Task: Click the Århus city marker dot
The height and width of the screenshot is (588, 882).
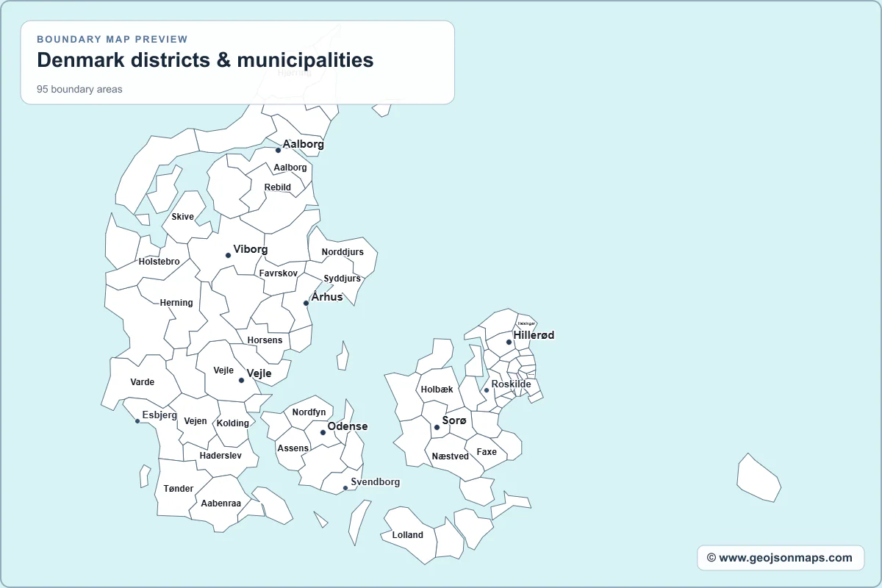Action: (x=306, y=303)
